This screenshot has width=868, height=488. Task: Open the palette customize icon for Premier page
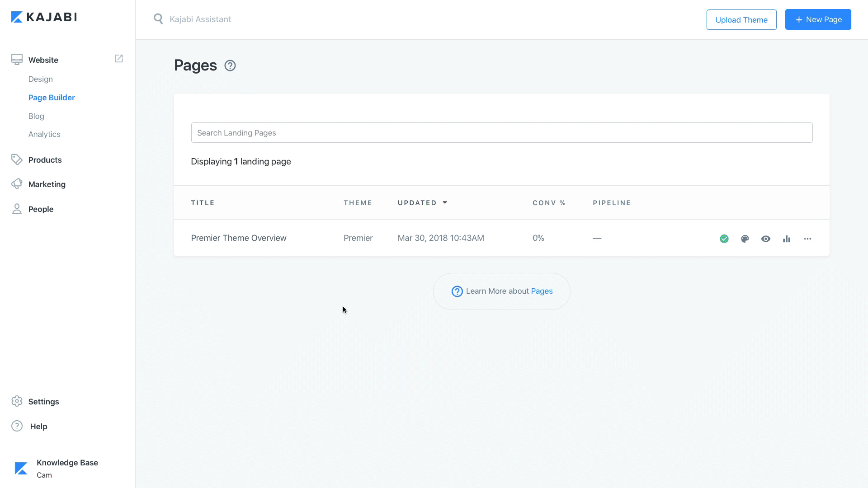tap(745, 239)
